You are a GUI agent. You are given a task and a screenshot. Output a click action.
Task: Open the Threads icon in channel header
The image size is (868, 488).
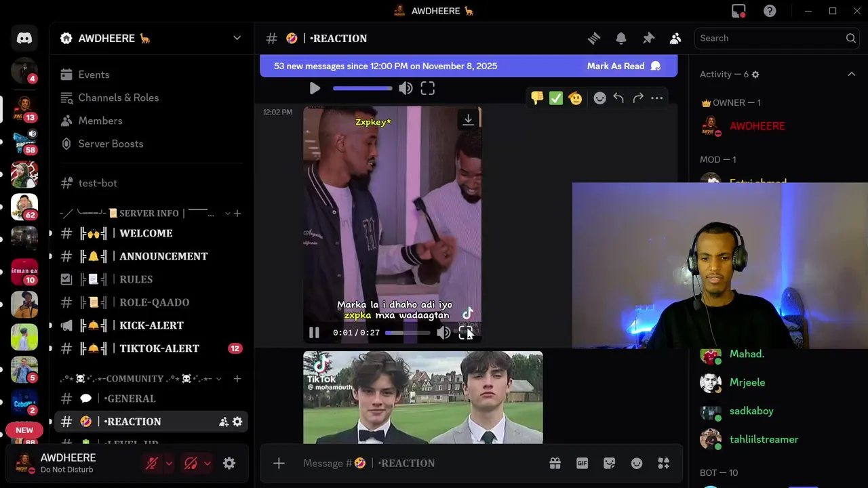(x=594, y=39)
